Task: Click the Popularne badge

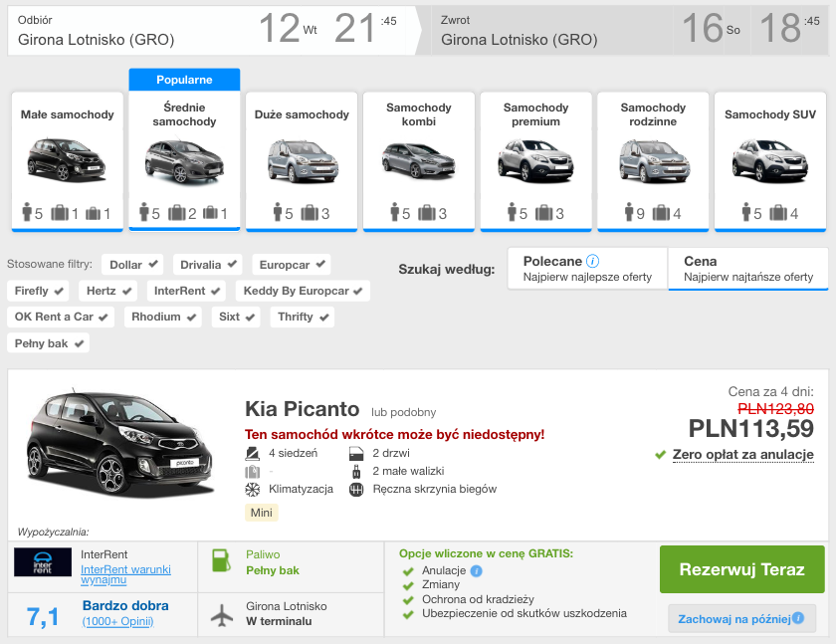Action: [x=184, y=80]
